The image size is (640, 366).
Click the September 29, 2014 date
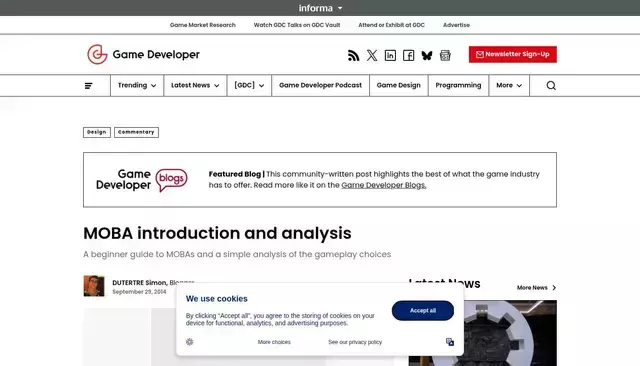[x=139, y=292]
